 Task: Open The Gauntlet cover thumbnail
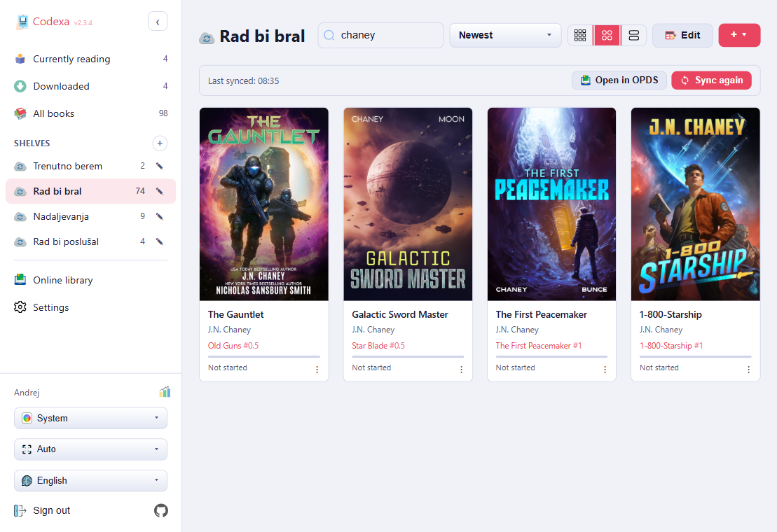coord(264,204)
